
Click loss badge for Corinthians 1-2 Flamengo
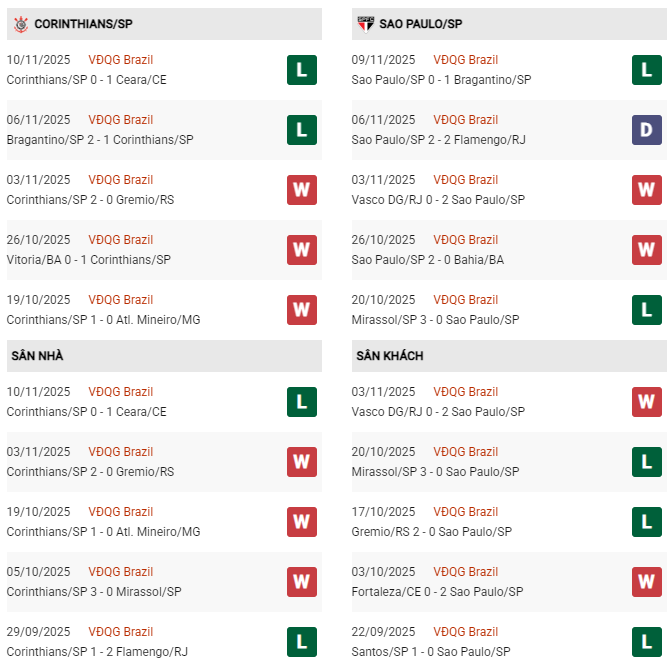(x=302, y=642)
